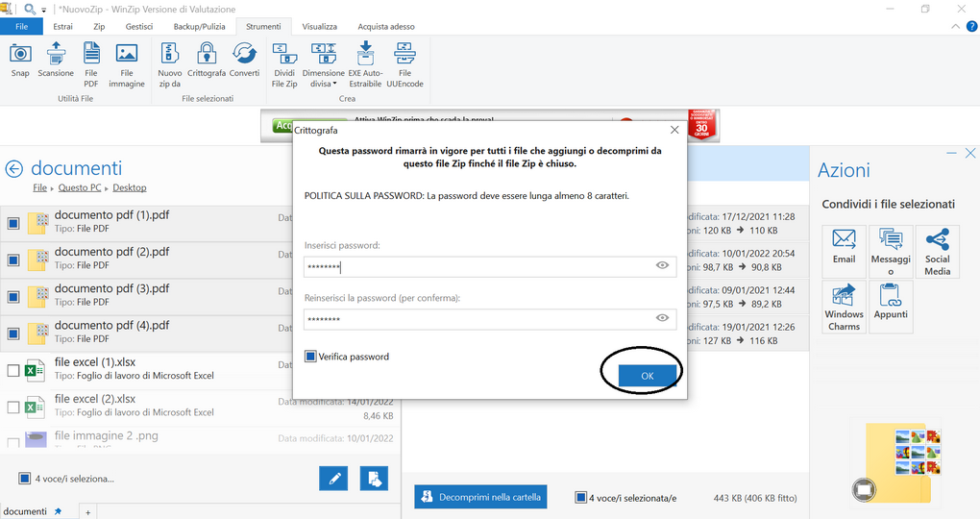Close the Azioni panel

click(x=970, y=153)
